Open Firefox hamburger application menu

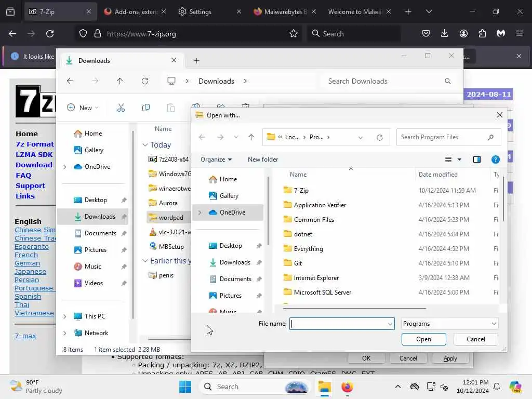[520, 34]
